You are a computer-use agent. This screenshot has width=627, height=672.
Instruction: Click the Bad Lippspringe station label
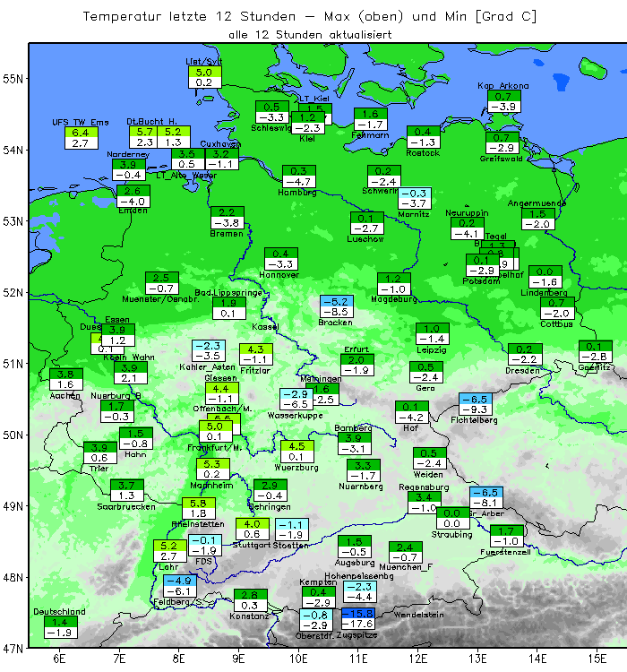pos(228,293)
